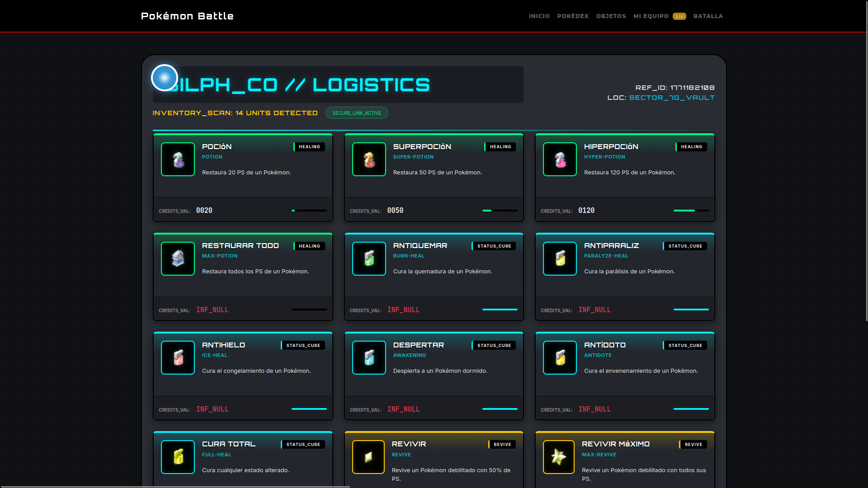
Task: Click the REVIVE tag on Revivir
Action: pos(502,445)
